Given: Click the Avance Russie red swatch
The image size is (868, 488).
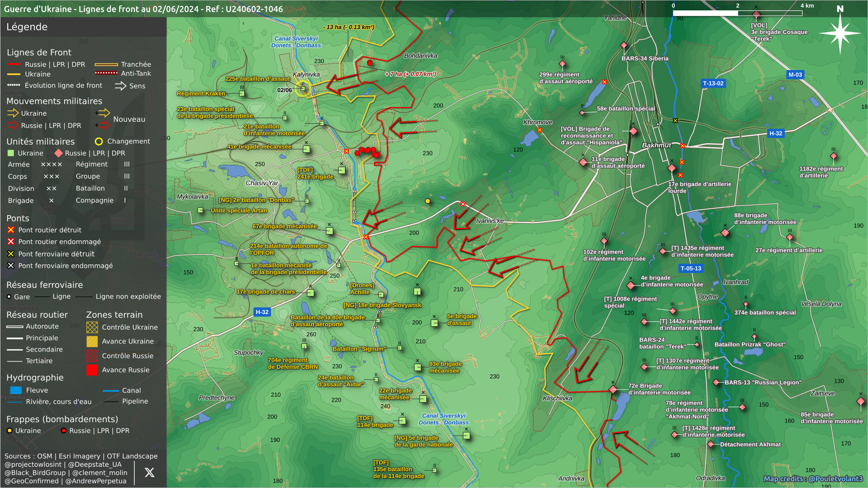Looking at the screenshot, I should [x=92, y=370].
